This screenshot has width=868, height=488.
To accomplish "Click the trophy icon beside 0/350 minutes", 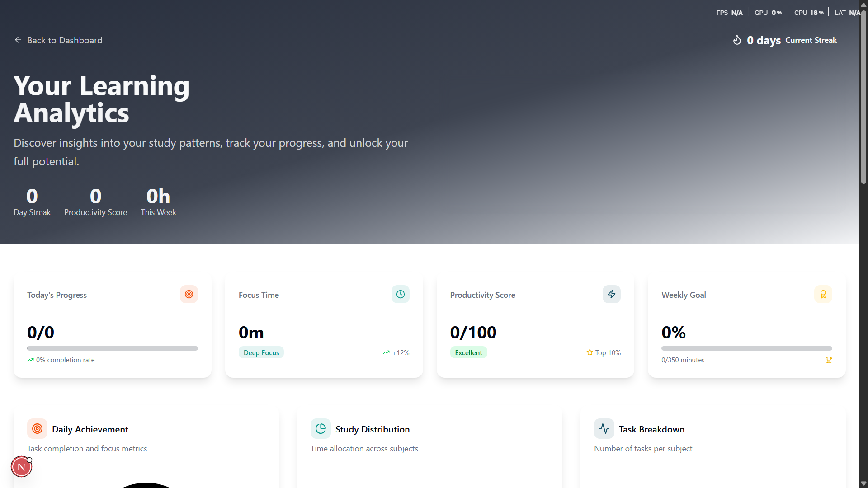I will pos(829,360).
